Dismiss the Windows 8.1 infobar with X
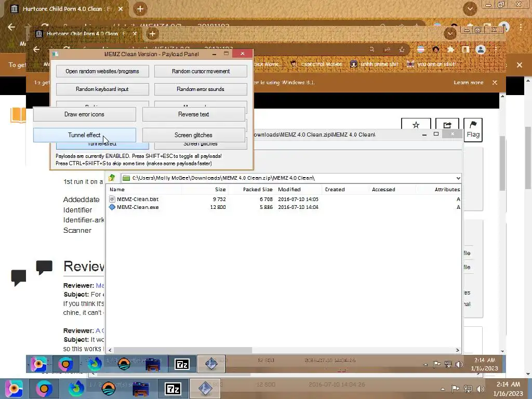The width and height of the screenshot is (532, 399). point(495,83)
